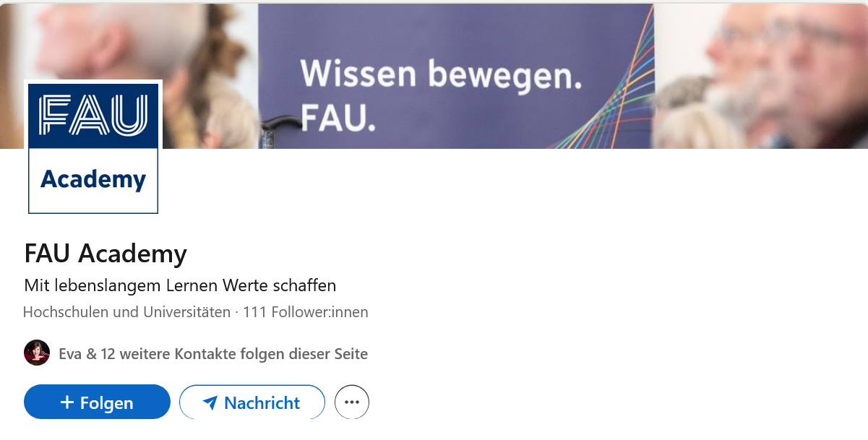Click the word Academy in the logo

tap(93, 179)
